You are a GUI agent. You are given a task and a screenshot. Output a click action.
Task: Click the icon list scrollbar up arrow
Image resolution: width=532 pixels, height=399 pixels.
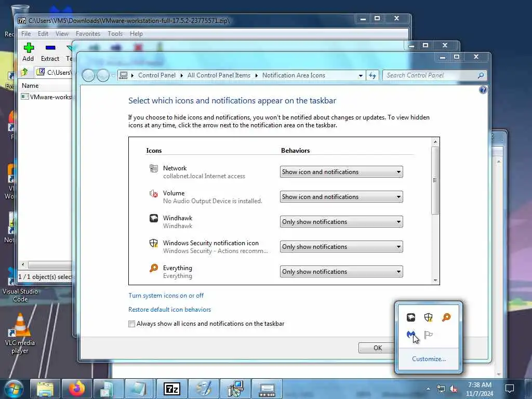[435, 141]
